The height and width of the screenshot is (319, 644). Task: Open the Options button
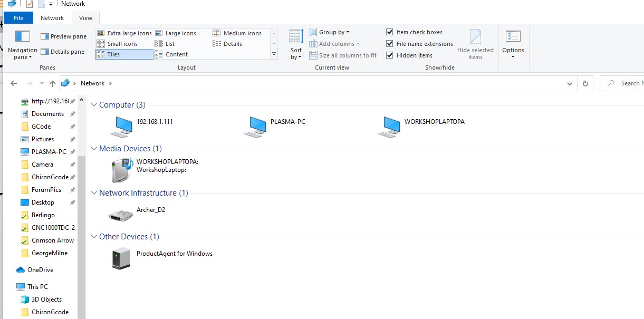click(x=513, y=45)
